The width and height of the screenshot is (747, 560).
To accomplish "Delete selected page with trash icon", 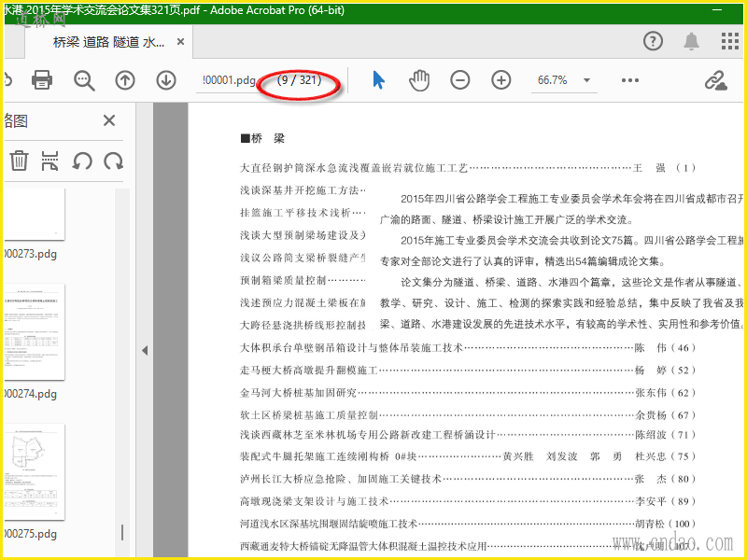I will pos(19,161).
